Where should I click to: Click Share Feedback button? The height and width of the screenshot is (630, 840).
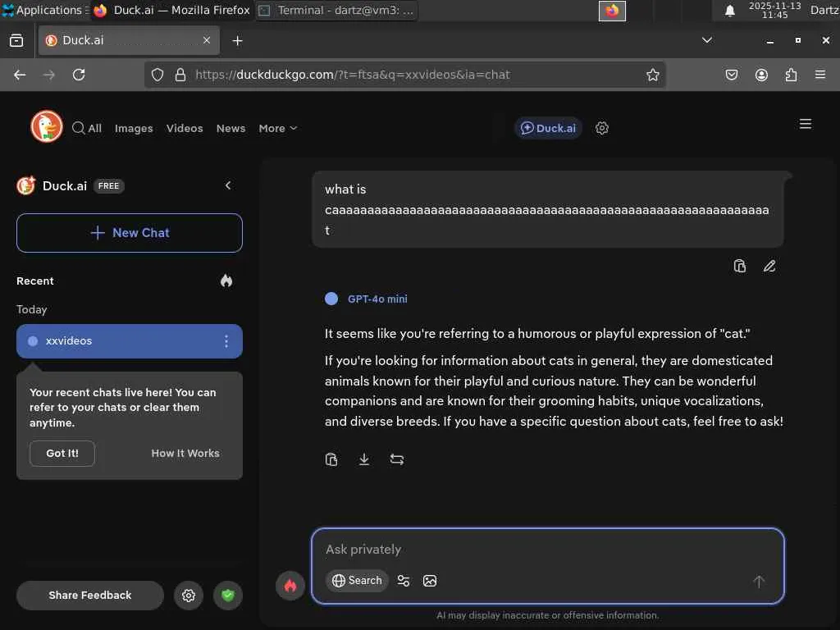pos(90,596)
